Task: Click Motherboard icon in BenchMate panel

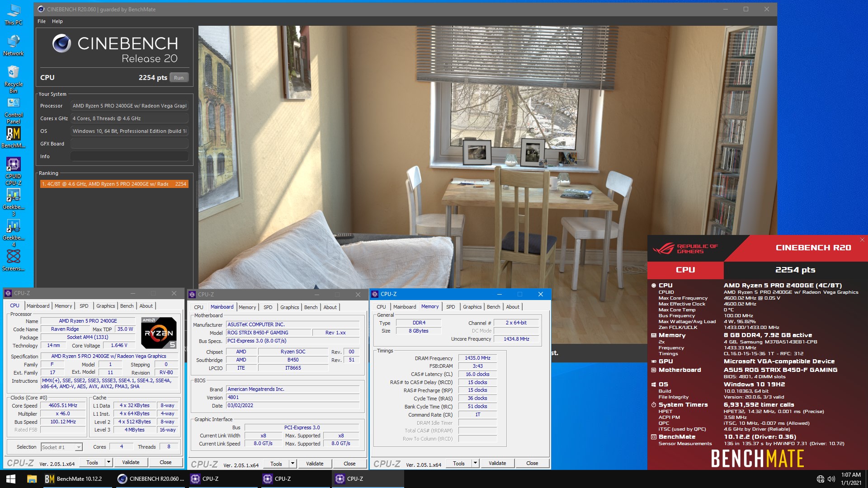Action: pos(653,370)
